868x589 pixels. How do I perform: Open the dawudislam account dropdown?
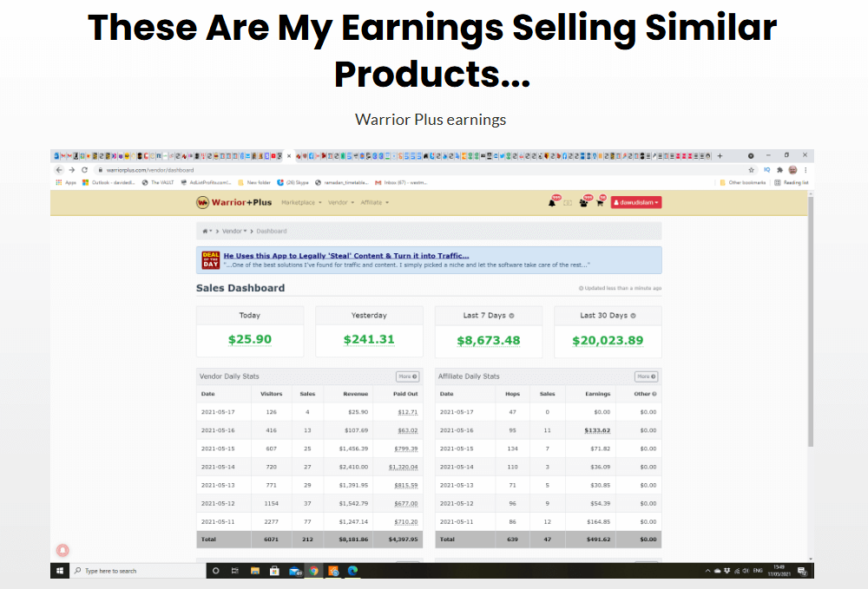click(636, 202)
